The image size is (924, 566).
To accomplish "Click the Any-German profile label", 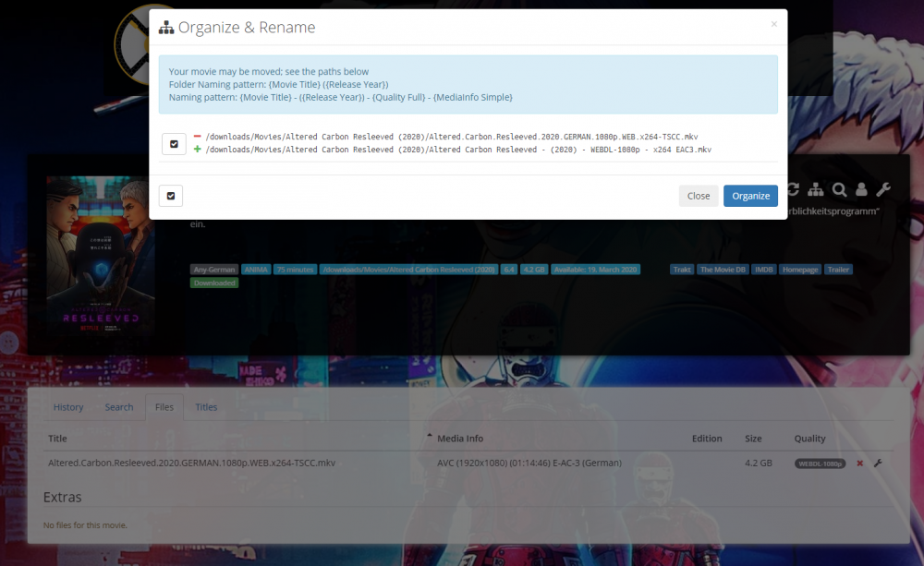I will (x=214, y=270).
